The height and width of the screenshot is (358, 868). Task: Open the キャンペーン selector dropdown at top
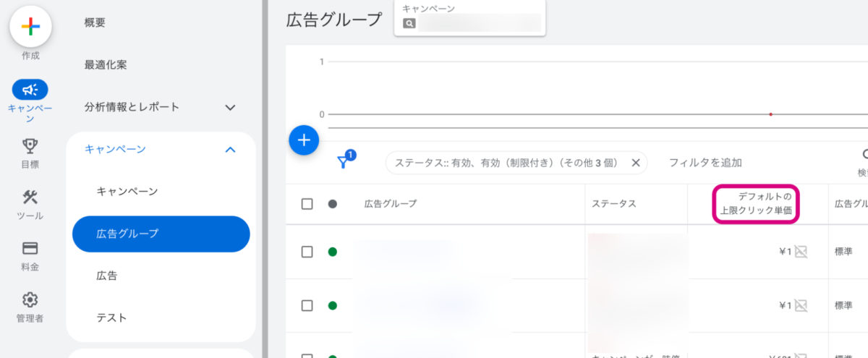pos(470,17)
